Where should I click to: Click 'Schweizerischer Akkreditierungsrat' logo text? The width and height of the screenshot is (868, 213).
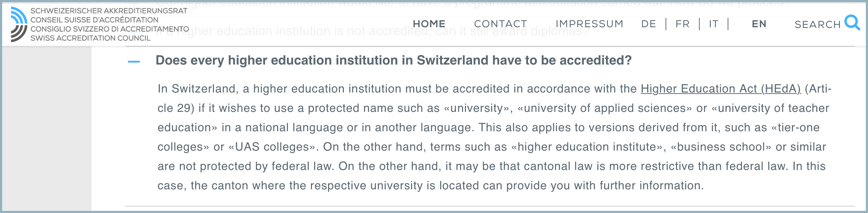click(109, 11)
